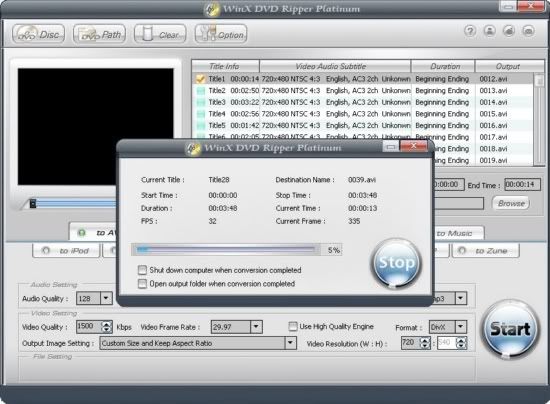The image size is (550, 404).
Task: Select output file 0015.avi
Action: (493, 114)
